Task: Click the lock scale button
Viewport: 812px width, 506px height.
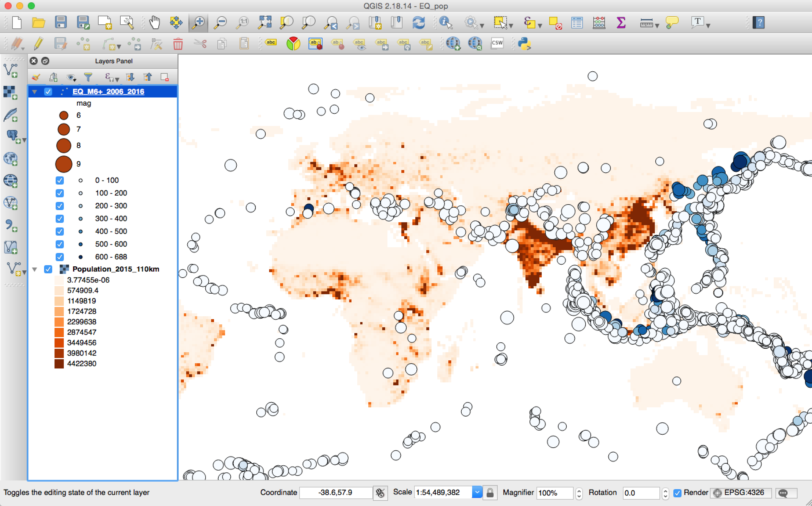Action: pos(490,493)
